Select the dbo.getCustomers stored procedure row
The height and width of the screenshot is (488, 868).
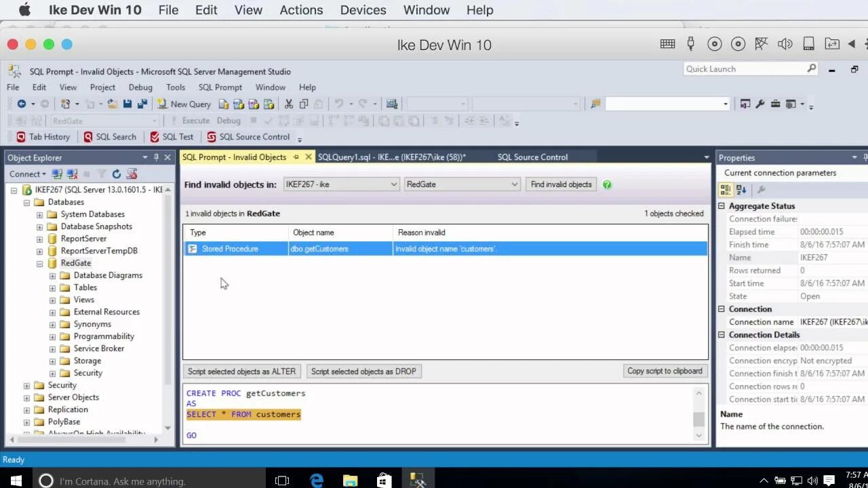pos(446,249)
